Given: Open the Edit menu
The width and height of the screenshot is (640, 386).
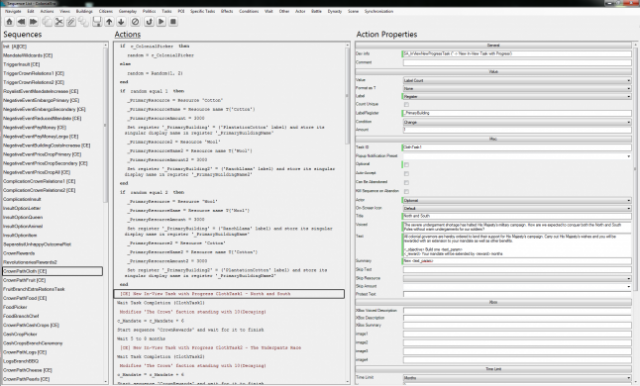Looking at the screenshot, I should click(31, 11).
